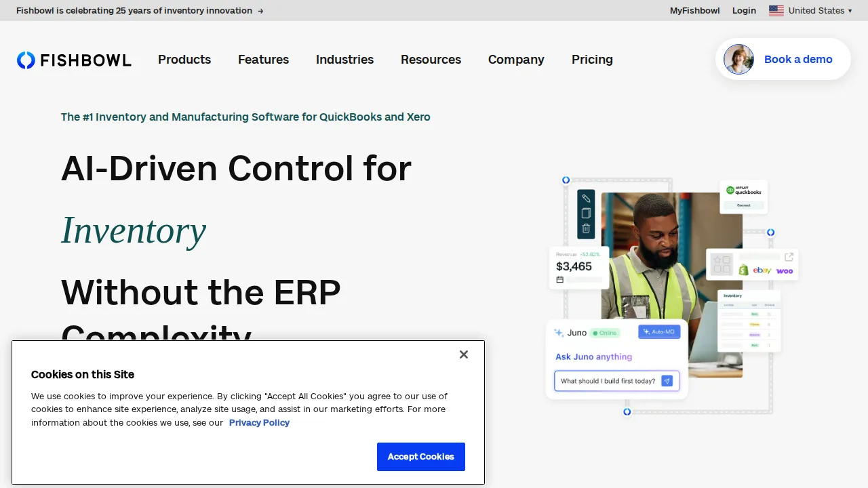Screen dimensions: 868x488
Task: Click the Juno sparkle icon
Action: tap(559, 333)
